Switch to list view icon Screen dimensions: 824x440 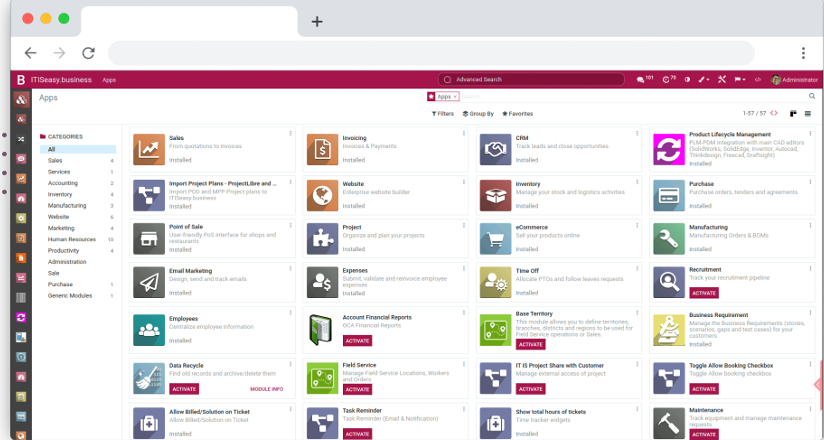point(808,114)
